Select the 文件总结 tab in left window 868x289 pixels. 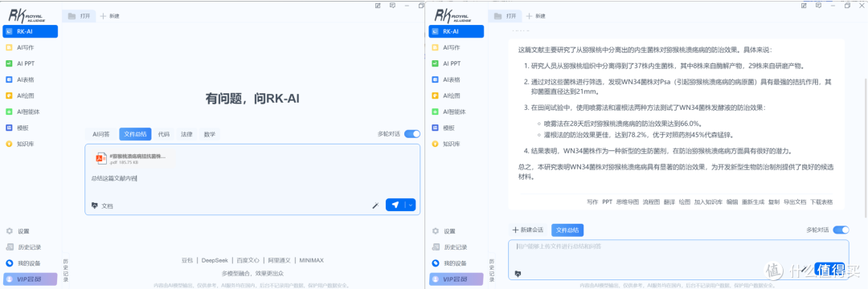click(x=135, y=134)
